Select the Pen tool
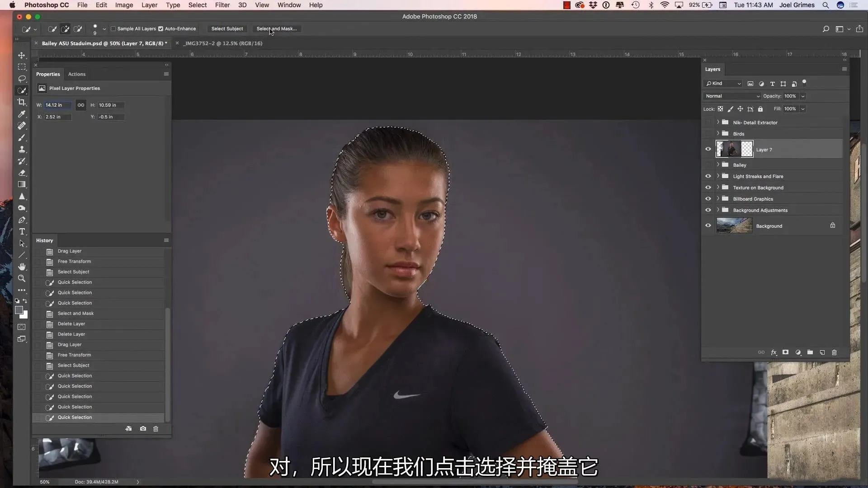This screenshot has width=868, height=488. pyautogui.click(x=22, y=220)
